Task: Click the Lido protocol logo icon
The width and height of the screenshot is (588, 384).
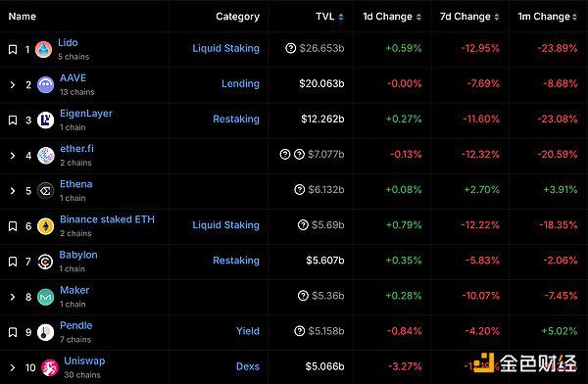Action: (x=43, y=50)
